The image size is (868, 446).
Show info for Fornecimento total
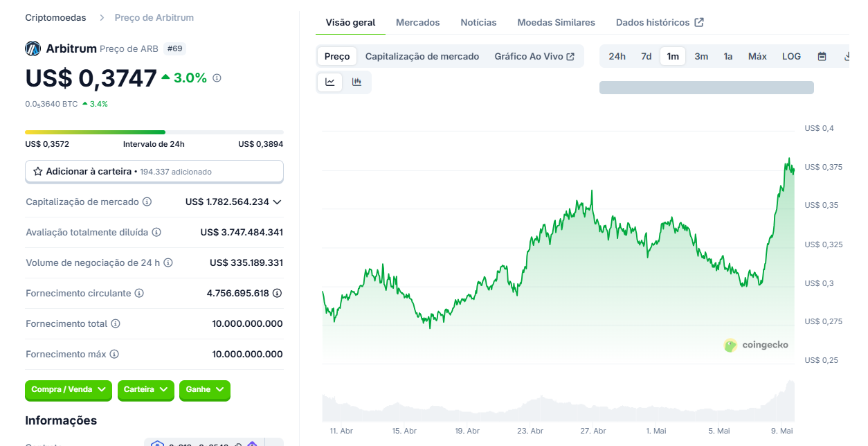tap(116, 323)
